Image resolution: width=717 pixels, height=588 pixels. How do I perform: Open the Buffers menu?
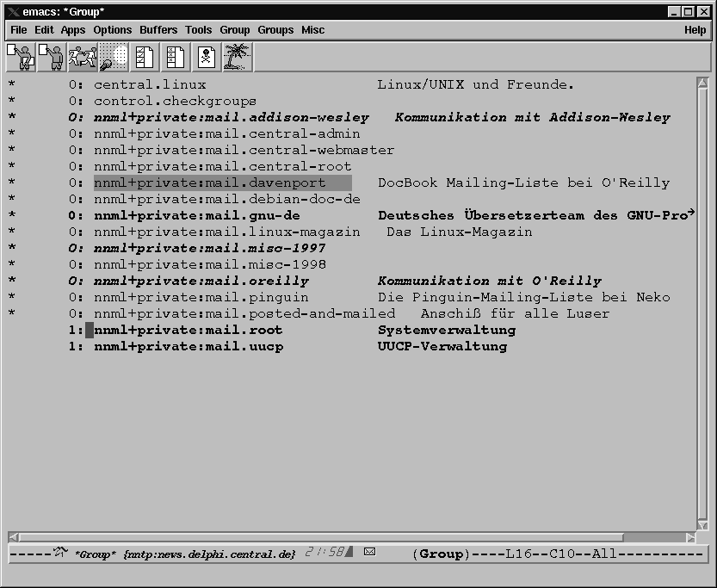click(x=158, y=30)
